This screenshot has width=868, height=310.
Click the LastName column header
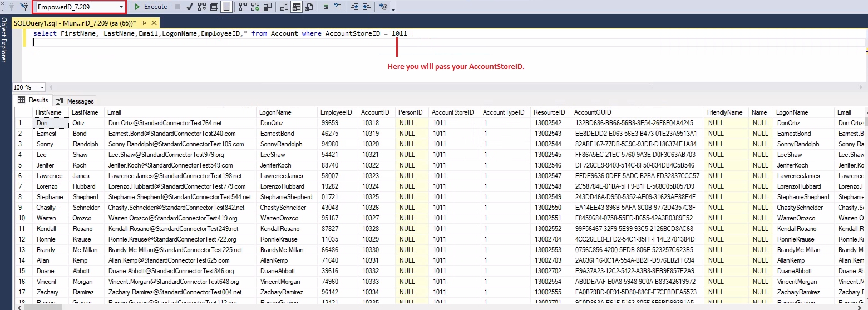[x=87, y=112]
